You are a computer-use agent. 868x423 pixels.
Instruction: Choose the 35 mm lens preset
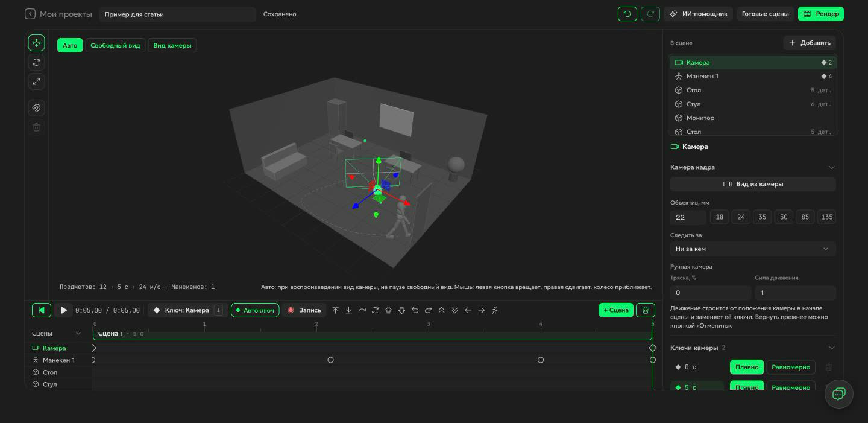[763, 217]
